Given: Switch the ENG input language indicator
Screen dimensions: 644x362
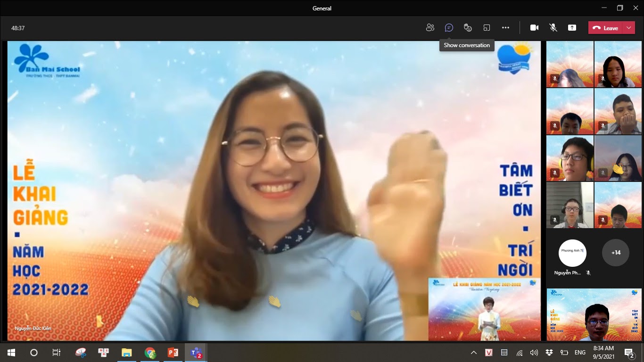Looking at the screenshot, I should point(580,353).
